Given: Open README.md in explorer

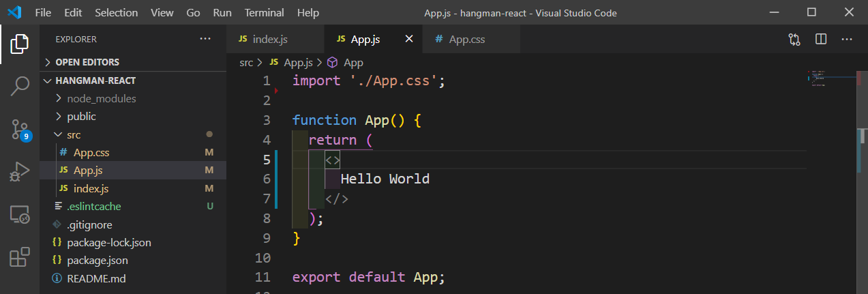Looking at the screenshot, I should pyautogui.click(x=133, y=278).
